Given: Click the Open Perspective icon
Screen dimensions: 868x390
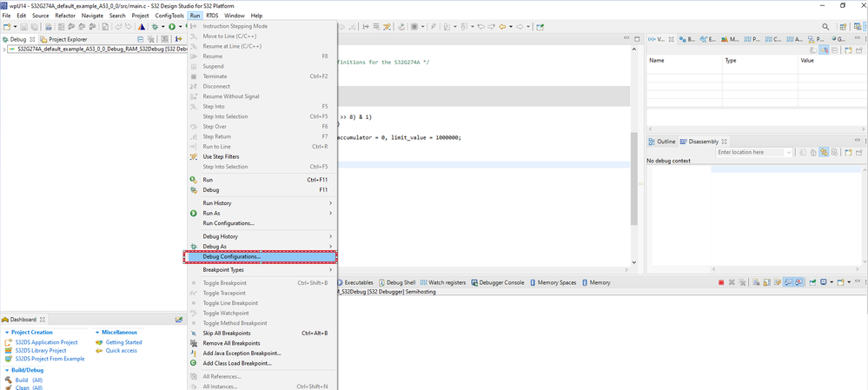Looking at the screenshot, I should pyautogui.click(x=843, y=27).
